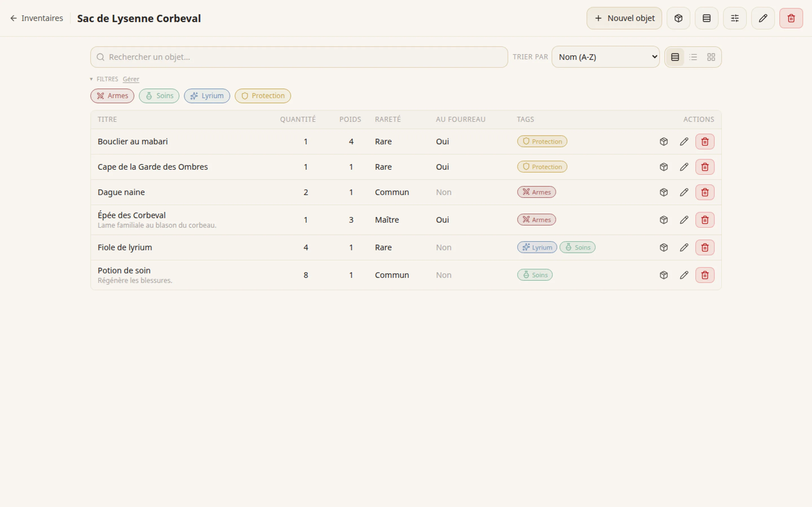Toggle the Protection filter chip
Viewport: 812px width, 507px height.
[x=263, y=96]
